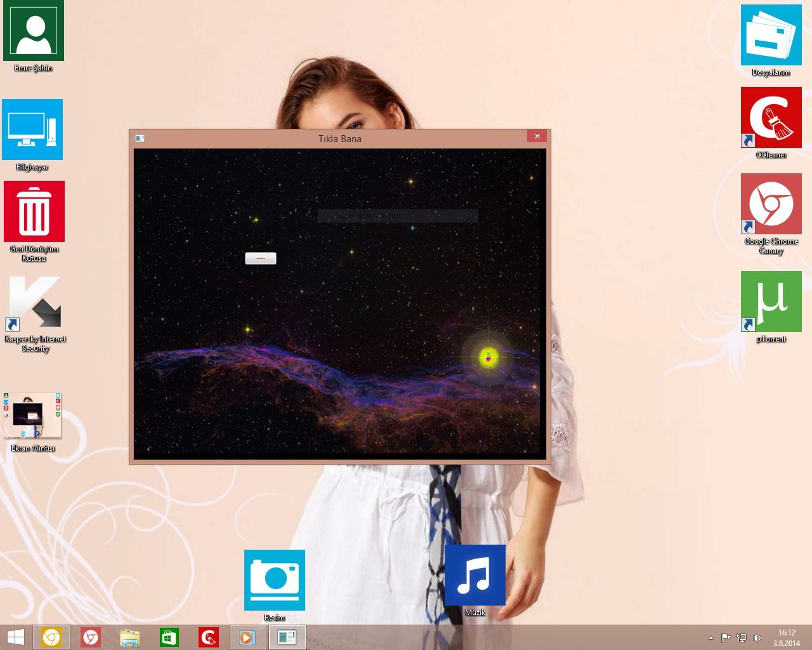Open Geri Dönüşüm Kutusu recycle bin
The image size is (812, 650).
[x=34, y=211]
